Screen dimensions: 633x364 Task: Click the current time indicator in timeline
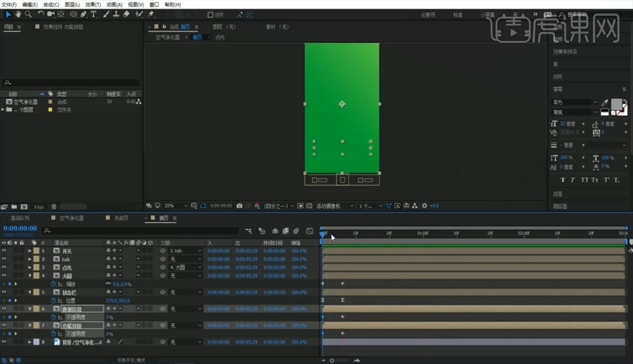tap(322, 234)
